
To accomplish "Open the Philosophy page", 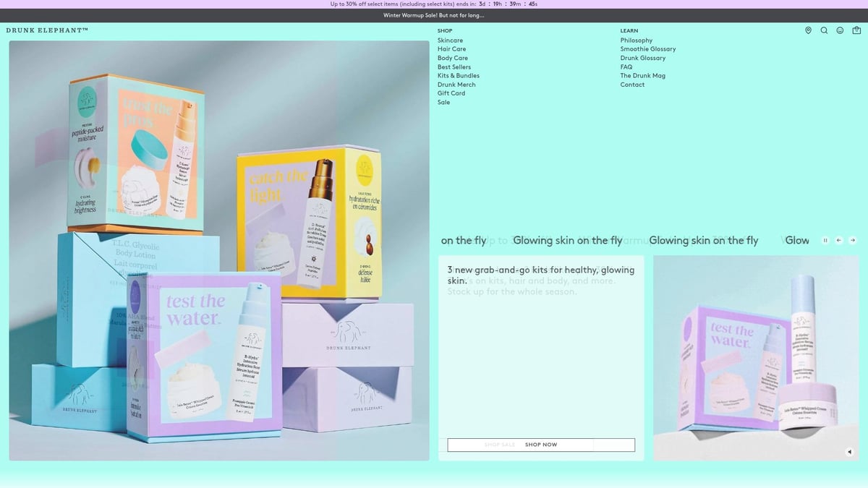I will pyautogui.click(x=637, y=40).
